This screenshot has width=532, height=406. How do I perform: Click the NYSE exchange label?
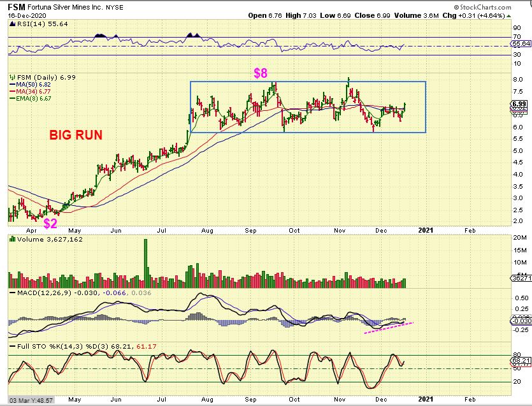pos(114,8)
